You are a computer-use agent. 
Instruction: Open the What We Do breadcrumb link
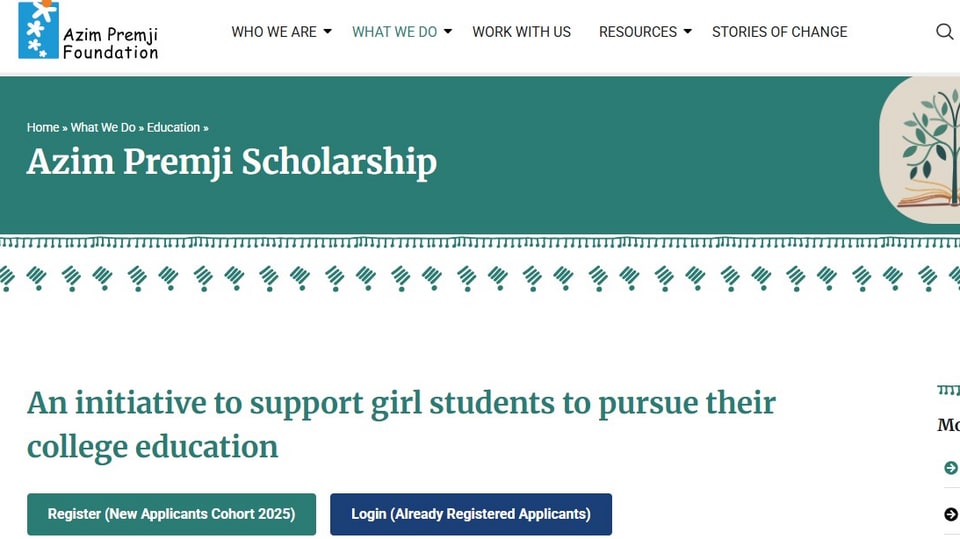click(x=103, y=127)
